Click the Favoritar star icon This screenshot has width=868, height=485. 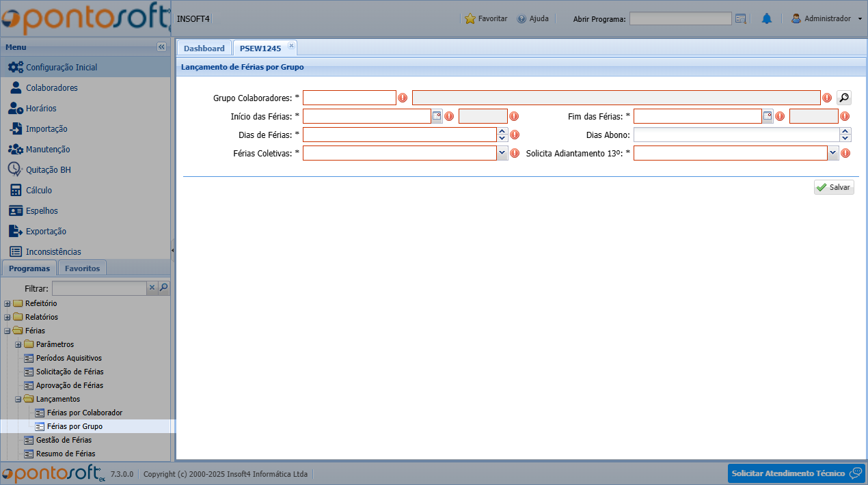point(470,19)
